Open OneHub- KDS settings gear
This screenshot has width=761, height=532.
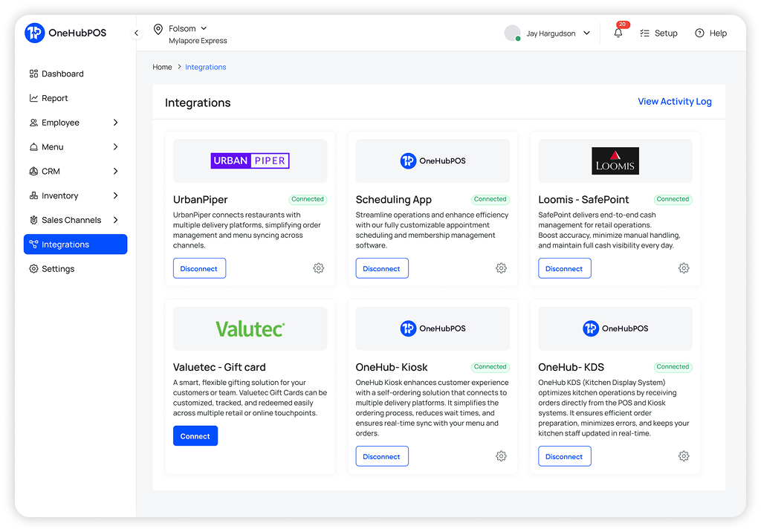point(684,455)
